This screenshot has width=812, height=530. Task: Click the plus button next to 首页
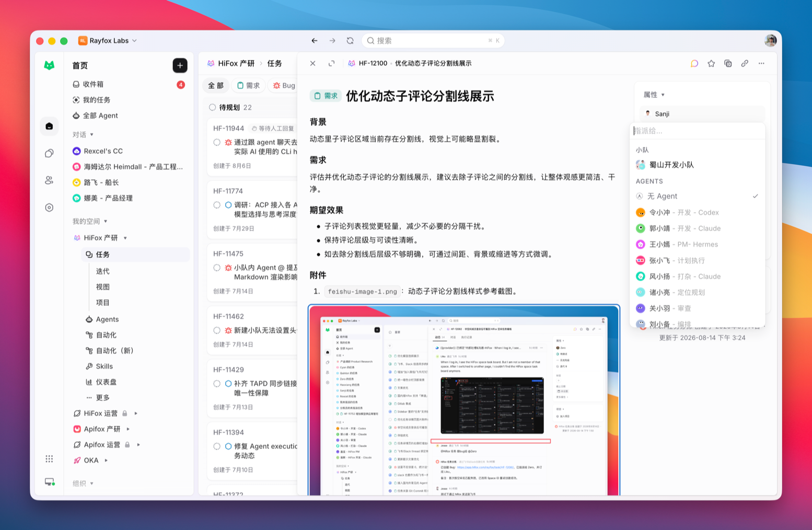[x=180, y=65]
